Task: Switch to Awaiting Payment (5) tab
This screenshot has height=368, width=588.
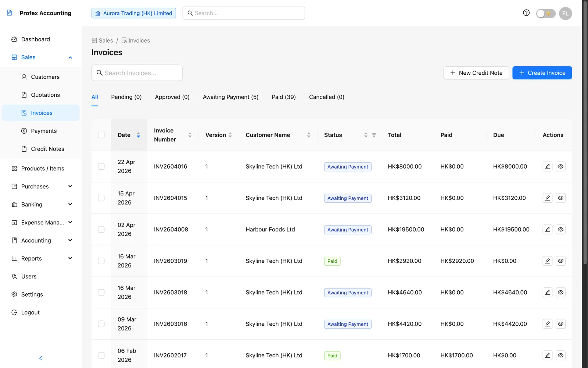Action: point(231,97)
